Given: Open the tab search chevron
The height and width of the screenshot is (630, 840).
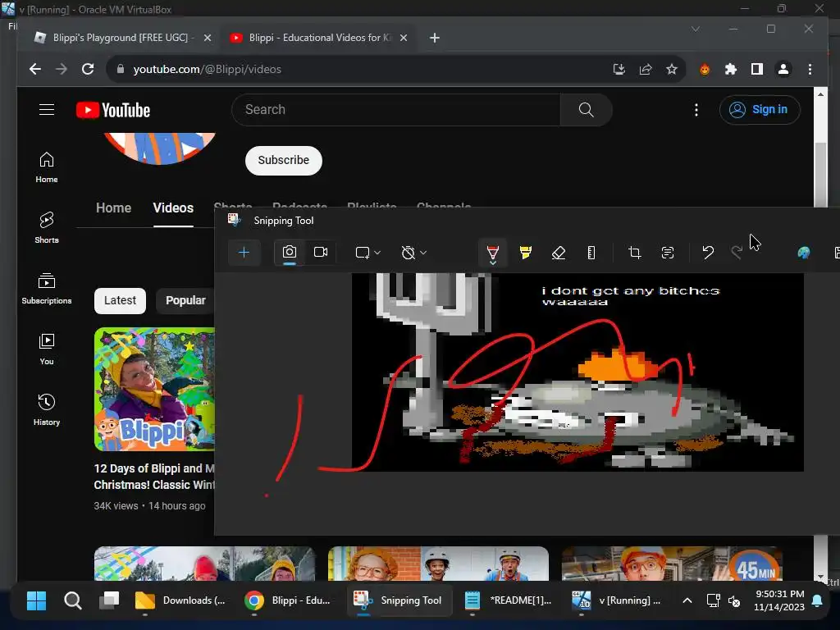Looking at the screenshot, I should point(696,29).
